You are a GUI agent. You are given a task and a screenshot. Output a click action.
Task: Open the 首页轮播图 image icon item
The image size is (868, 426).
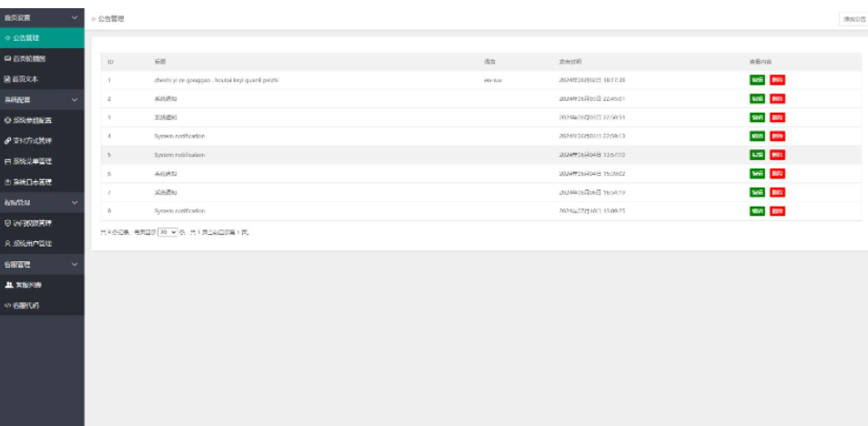point(7,58)
